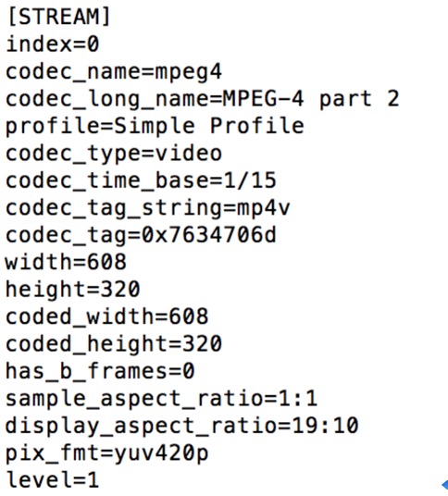448x496 pixels.
Task: Click the coded_width=608 line
Action: [107, 317]
